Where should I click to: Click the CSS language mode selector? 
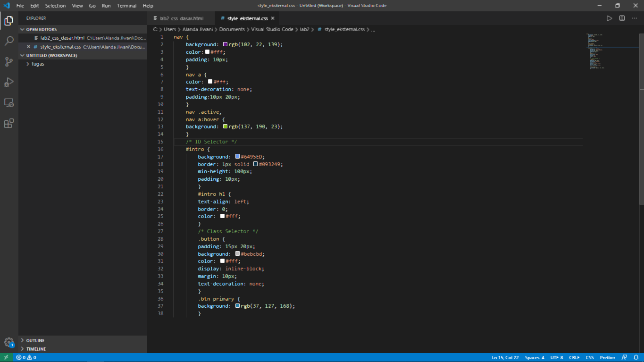(590, 357)
